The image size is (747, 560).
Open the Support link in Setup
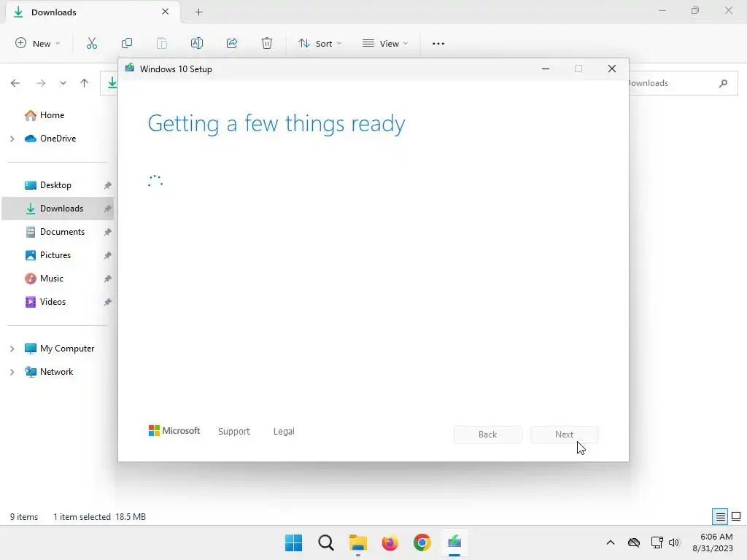234,432
